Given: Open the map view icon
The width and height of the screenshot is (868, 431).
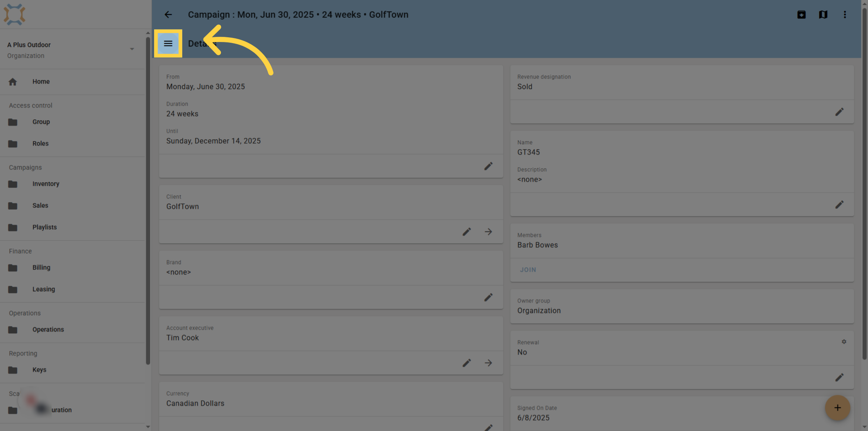Looking at the screenshot, I should [x=823, y=14].
